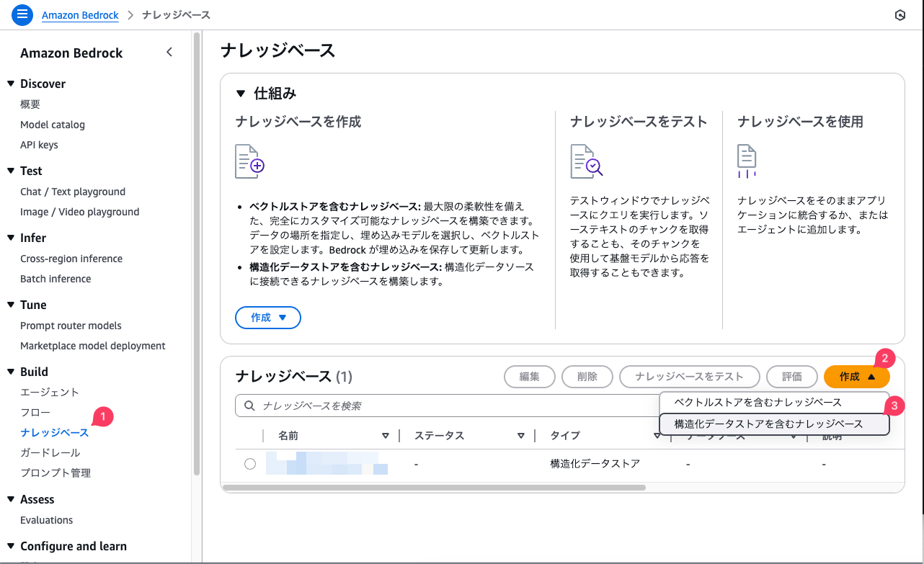Go to Image / Video playground
The height and width of the screenshot is (564, 924).
(80, 212)
